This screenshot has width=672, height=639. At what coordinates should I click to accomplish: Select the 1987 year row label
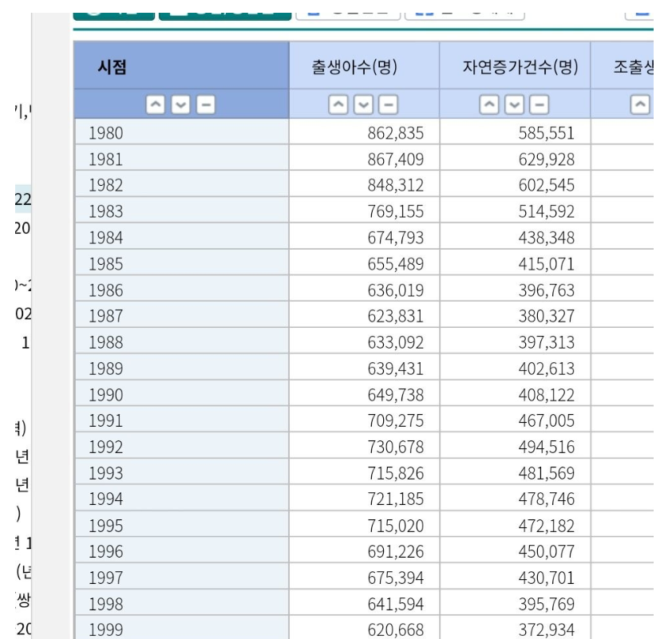[x=106, y=316]
